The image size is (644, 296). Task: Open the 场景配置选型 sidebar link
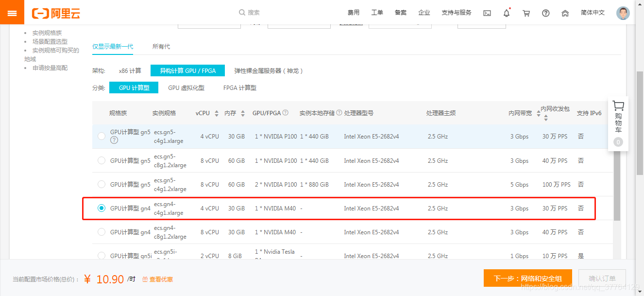point(50,42)
